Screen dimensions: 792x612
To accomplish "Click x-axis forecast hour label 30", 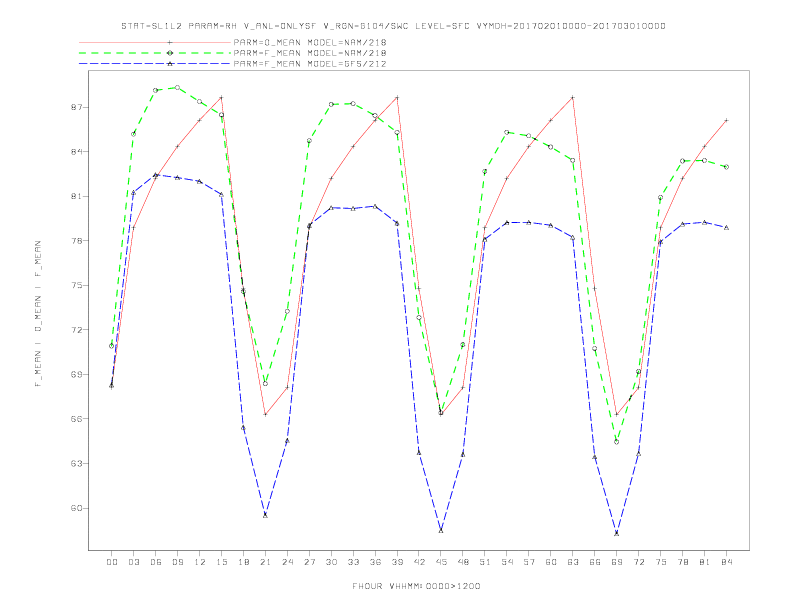I will point(331,562).
